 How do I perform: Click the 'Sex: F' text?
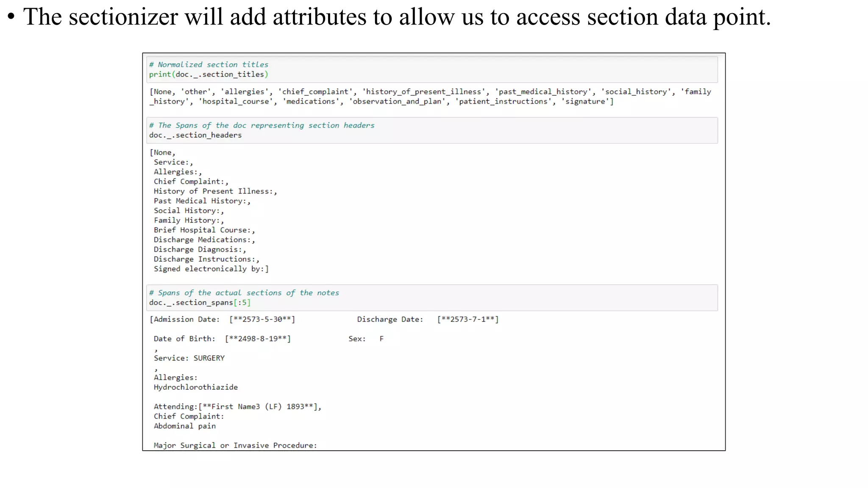[x=366, y=339]
